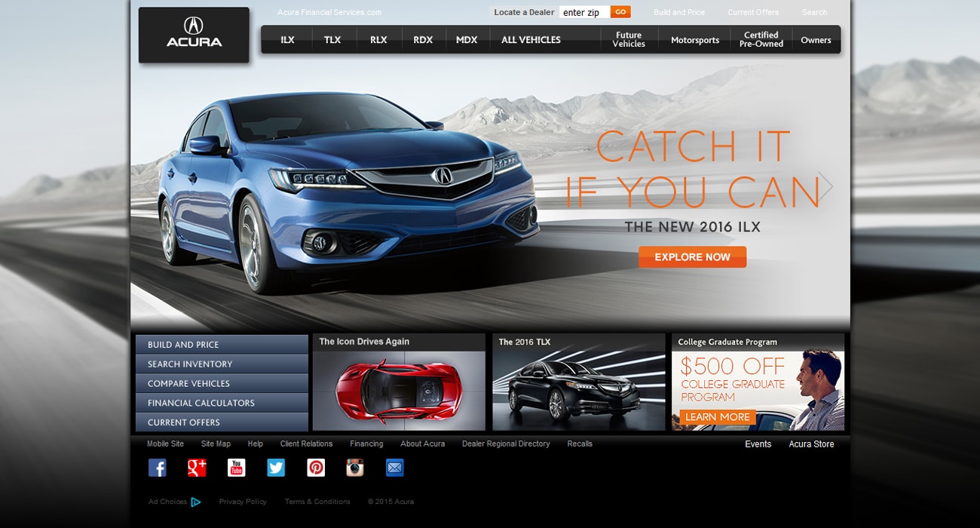
Task: Open the Acura Store link
Action: (811, 444)
